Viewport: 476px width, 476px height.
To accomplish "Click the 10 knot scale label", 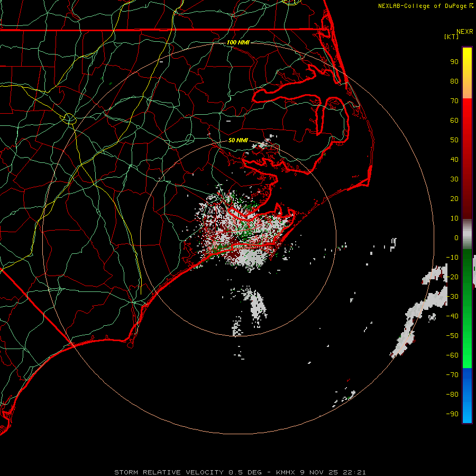I will point(454,218).
